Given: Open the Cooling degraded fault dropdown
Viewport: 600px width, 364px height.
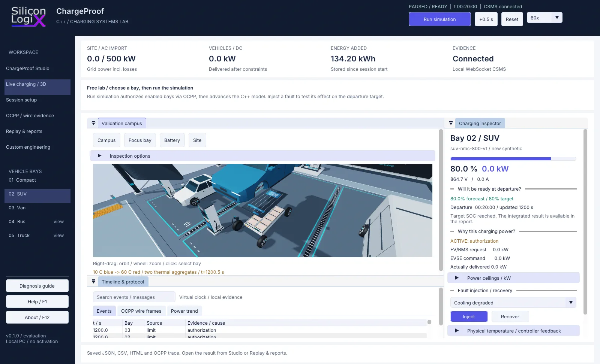Looking at the screenshot, I should pos(513,303).
